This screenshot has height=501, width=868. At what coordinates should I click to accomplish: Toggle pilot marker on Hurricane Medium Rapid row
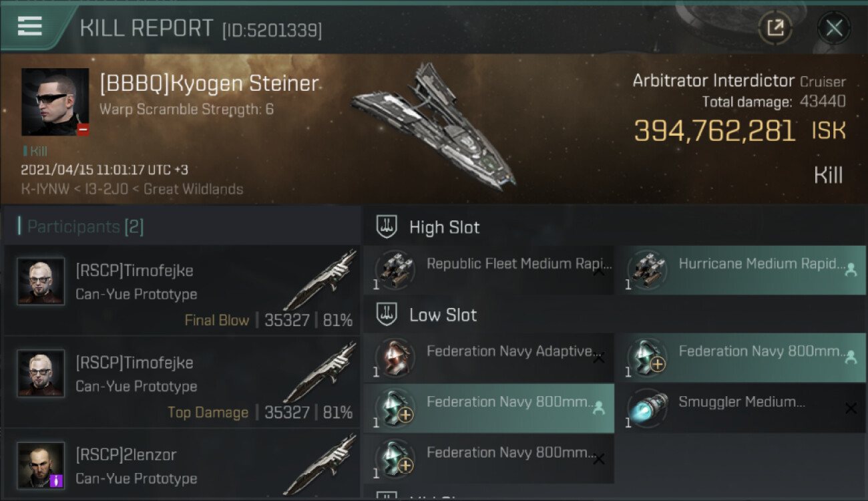850,271
